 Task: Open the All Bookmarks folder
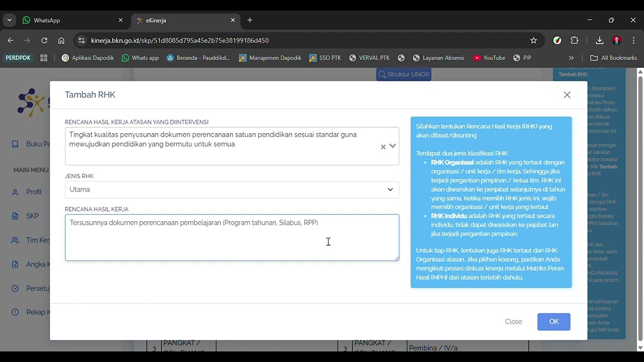pos(614,58)
